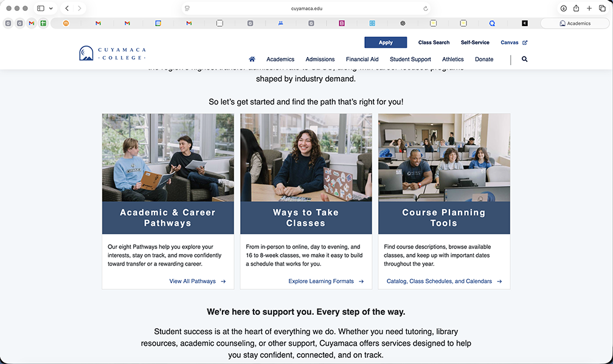Open the Athletics navigation menu

pos(452,60)
